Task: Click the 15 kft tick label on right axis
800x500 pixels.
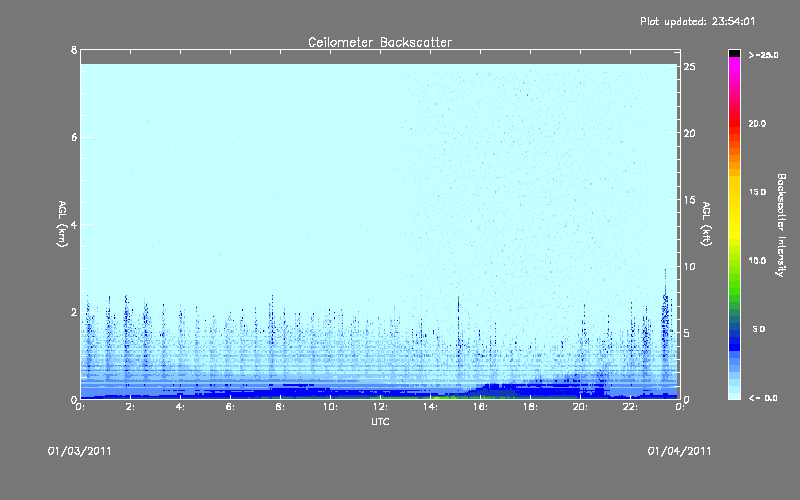Action: [689, 200]
